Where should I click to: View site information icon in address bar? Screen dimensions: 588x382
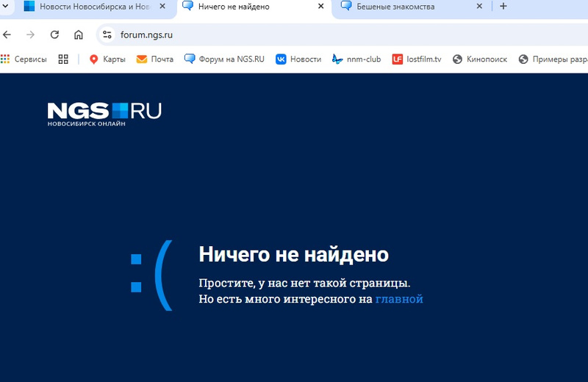coord(107,35)
